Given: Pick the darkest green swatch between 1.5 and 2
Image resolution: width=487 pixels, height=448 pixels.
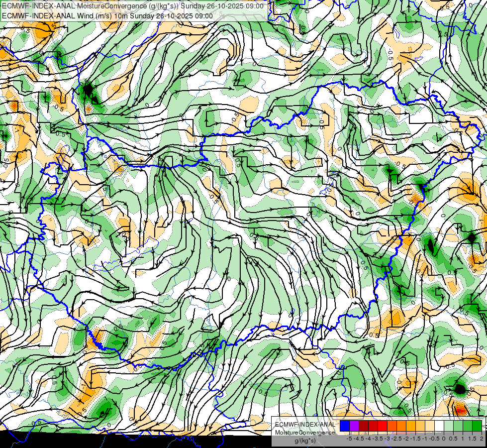Looking at the screenshot, I should tap(477, 426).
